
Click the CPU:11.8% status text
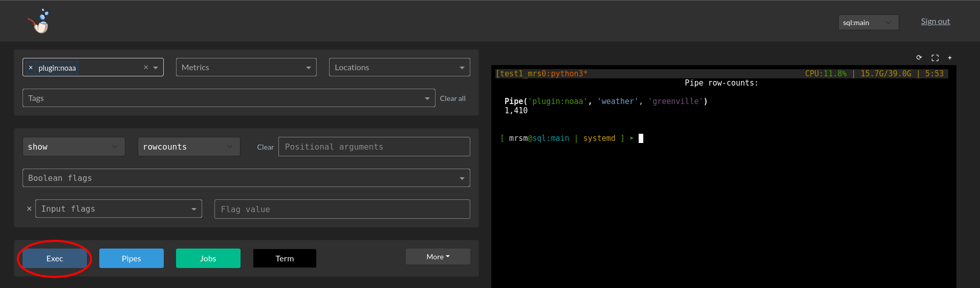(825, 74)
